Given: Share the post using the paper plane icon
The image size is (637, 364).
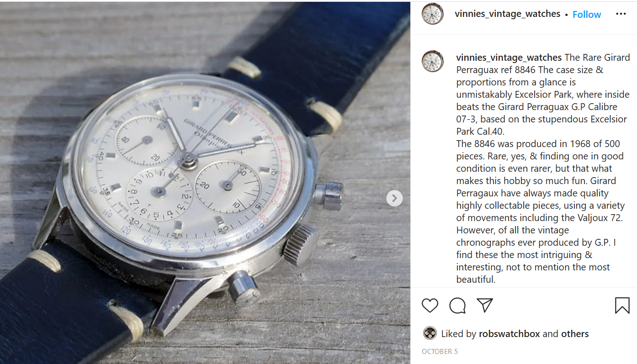Looking at the screenshot, I should 485,306.
